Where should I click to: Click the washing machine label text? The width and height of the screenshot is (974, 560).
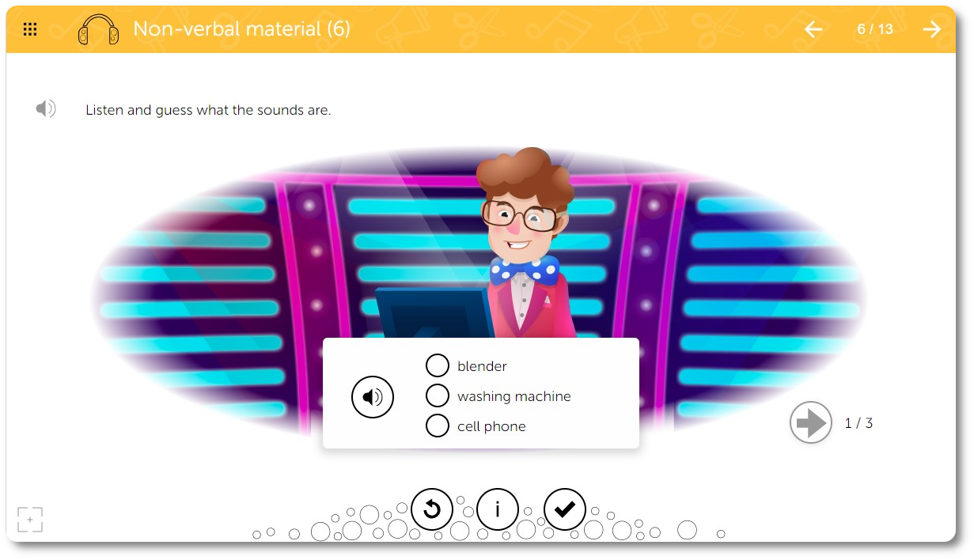[x=514, y=396]
